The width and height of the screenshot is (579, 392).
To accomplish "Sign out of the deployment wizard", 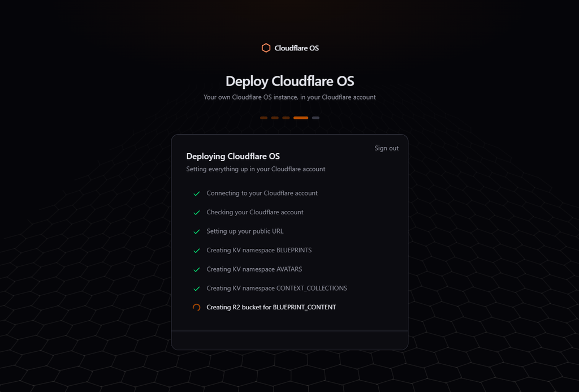I will point(386,148).
